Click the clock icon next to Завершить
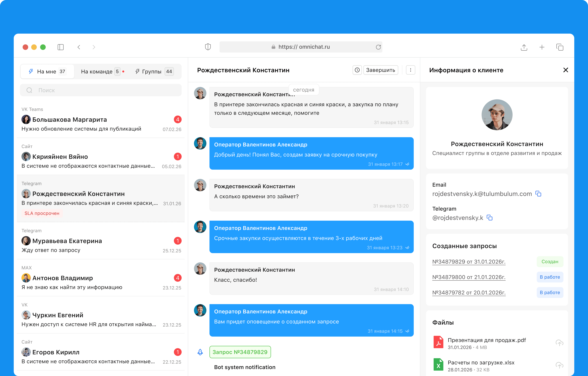This screenshot has height=376, width=588. [x=357, y=70]
